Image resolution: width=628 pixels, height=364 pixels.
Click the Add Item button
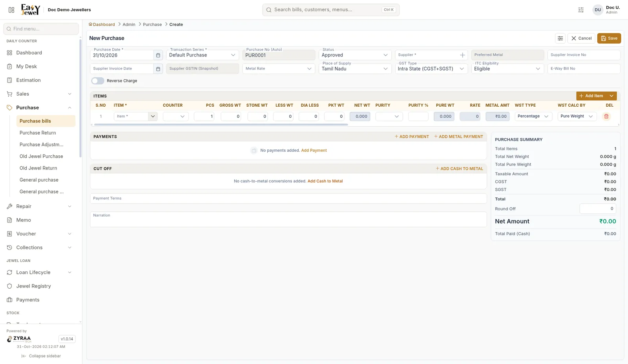click(x=591, y=96)
